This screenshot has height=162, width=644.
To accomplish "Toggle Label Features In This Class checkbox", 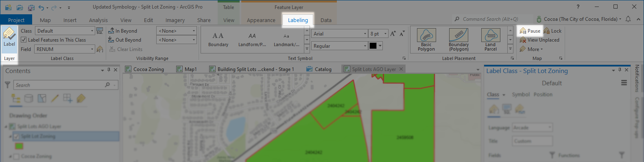I will pyautogui.click(x=24, y=40).
